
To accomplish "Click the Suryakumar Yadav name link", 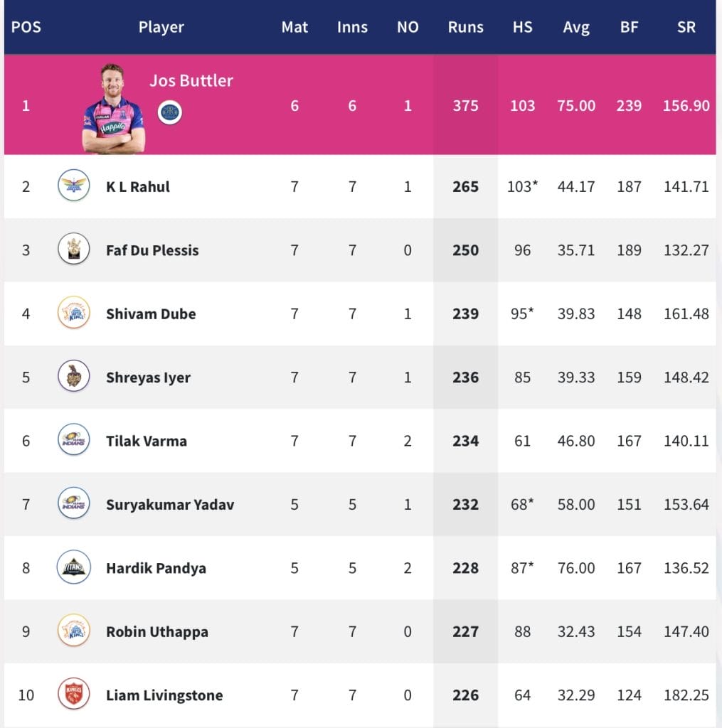I will (x=170, y=505).
